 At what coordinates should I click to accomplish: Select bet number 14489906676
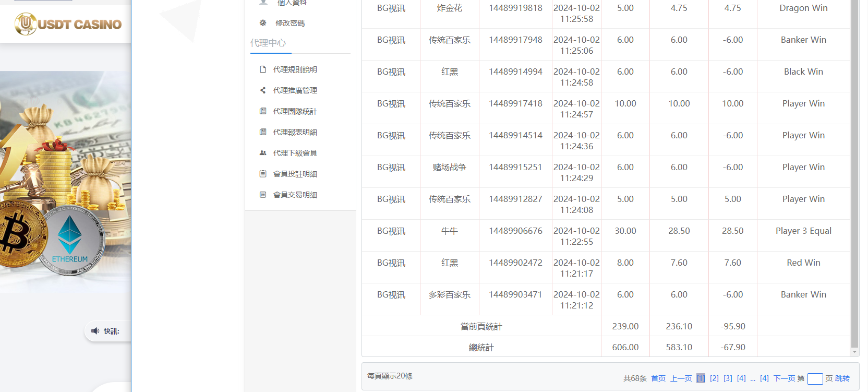[515, 231]
